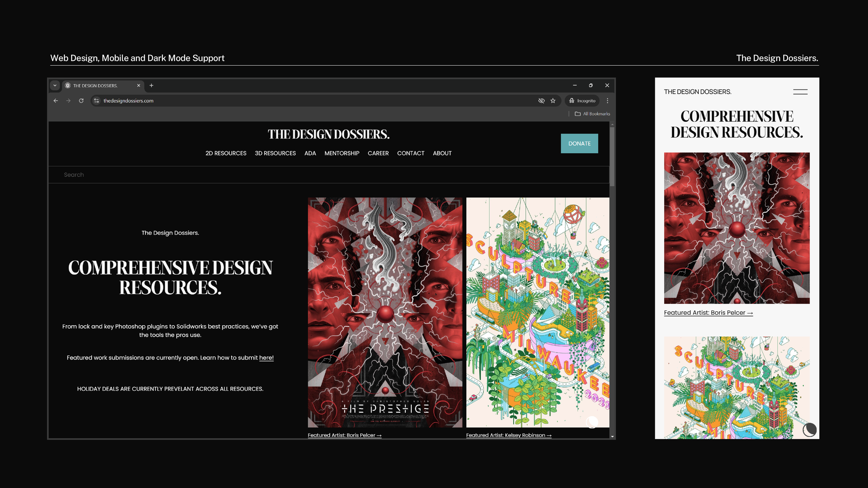
Task: Click scrollbar down arrow in browser
Action: [x=612, y=436]
